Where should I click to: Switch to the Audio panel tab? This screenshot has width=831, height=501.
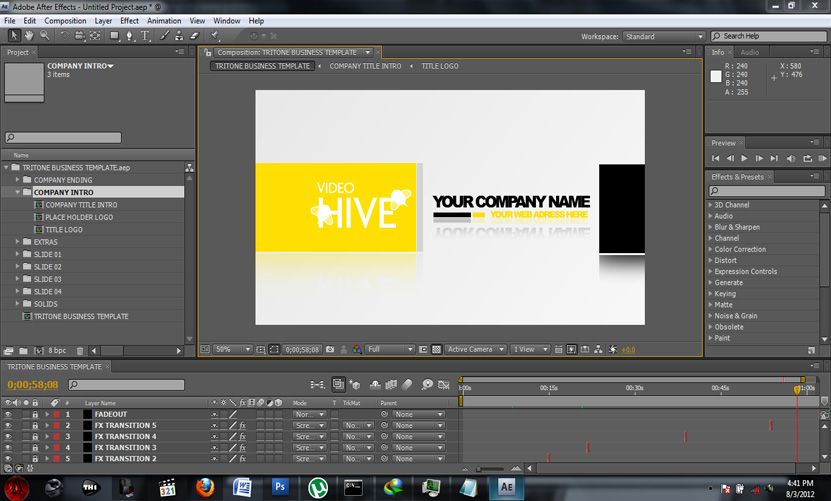[749, 52]
